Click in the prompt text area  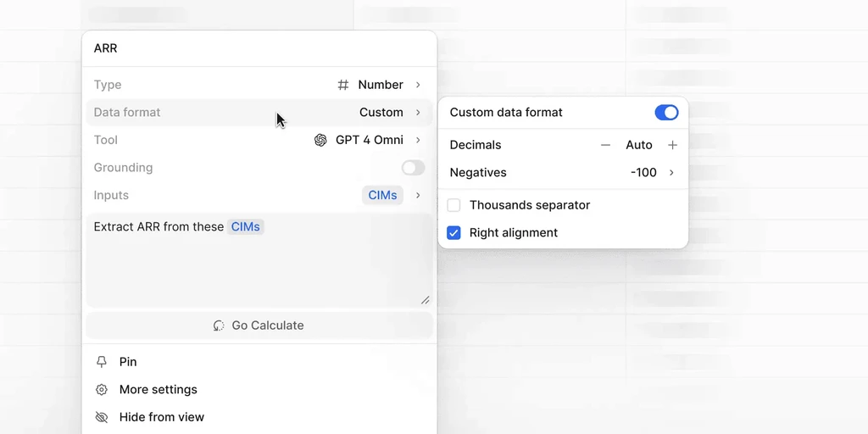pyautogui.click(x=259, y=260)
